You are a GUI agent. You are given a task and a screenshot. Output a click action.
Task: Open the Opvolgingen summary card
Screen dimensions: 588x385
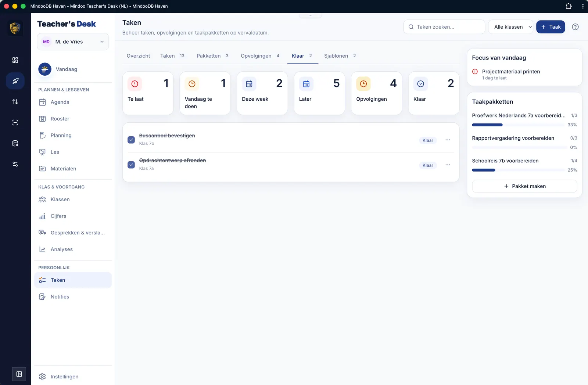pyautogui.click(x=377, y=93)
